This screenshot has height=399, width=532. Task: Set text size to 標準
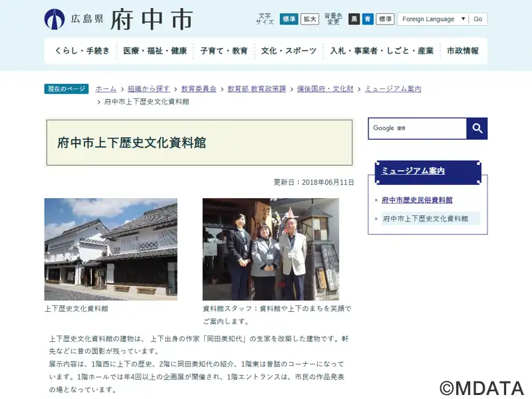point(289,19)
